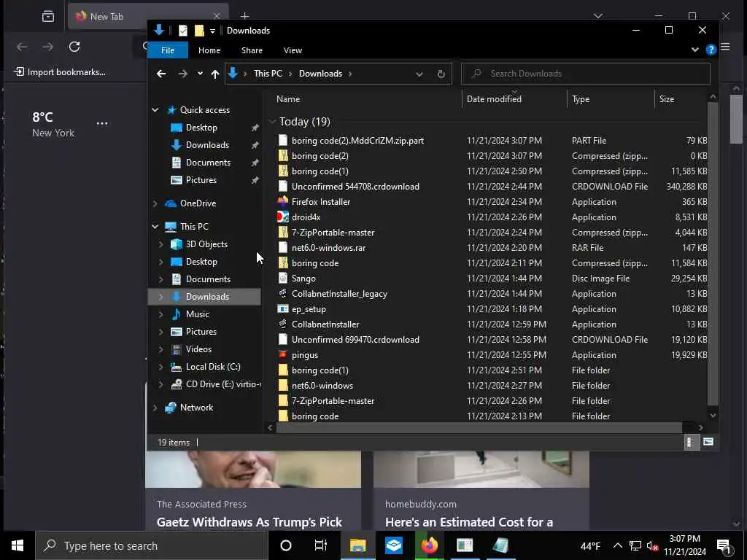The height and width of the screenshot is (560, 747).
Task: Select CD Drive (E:) in the navigation pane
Action: pyautogui.click(x=223, y=384)
